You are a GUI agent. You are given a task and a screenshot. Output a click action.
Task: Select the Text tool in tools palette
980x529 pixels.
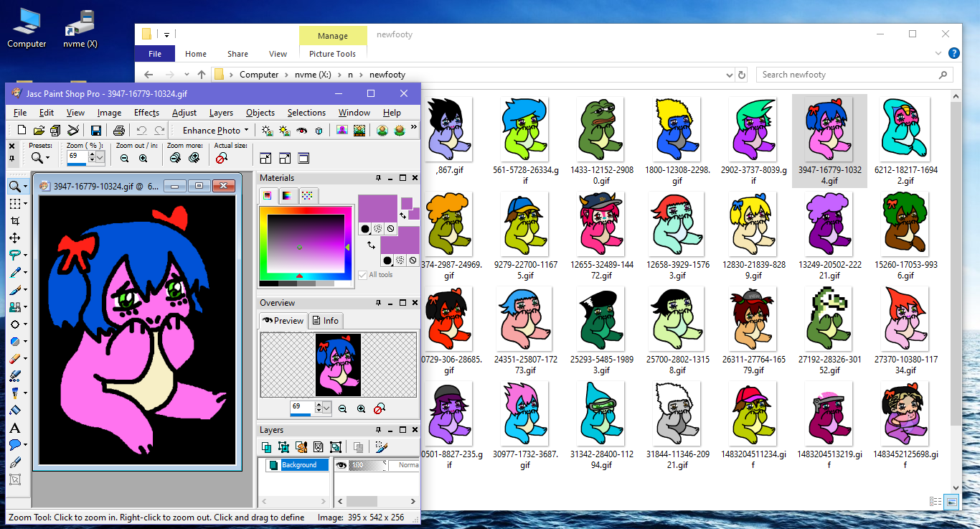(x=14, y=428)
